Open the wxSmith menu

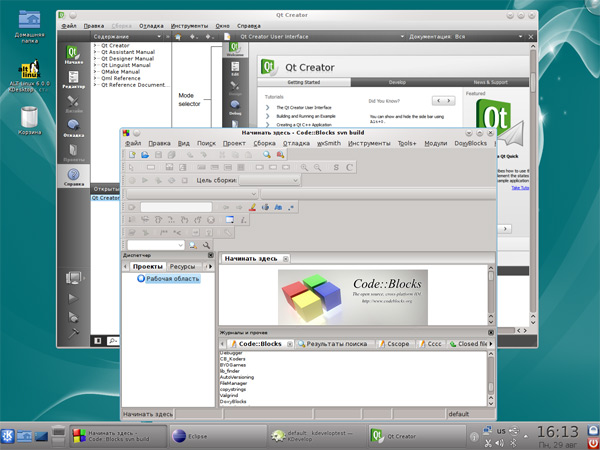click(x=329, y=143)
